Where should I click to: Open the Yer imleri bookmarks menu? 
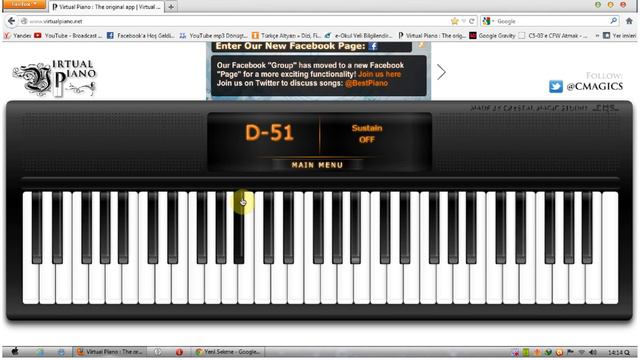click(x=620, y=36)
